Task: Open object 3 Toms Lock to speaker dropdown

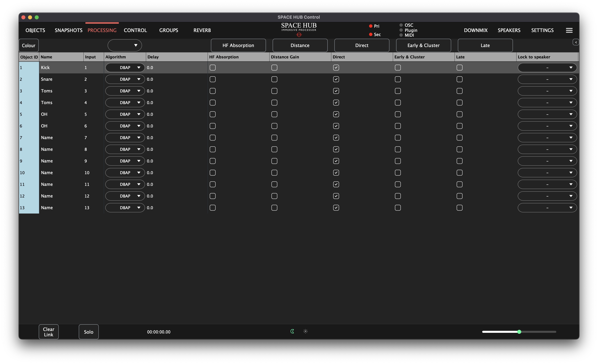Action: coord(547,91)
